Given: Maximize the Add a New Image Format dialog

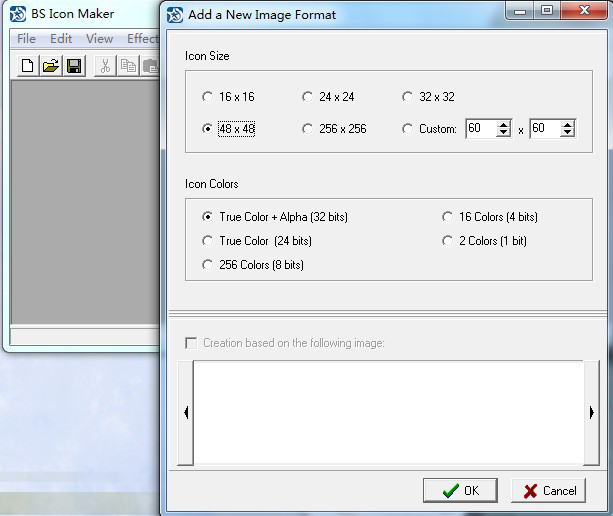Looking at the screenshot, I should 547,11.
